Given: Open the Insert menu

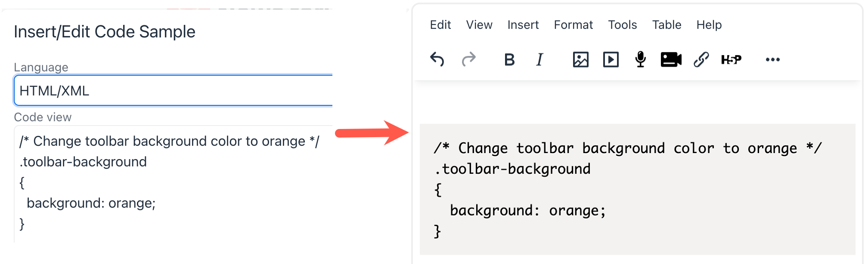Looking at the screenshot, I should click(x=523, y=25).
